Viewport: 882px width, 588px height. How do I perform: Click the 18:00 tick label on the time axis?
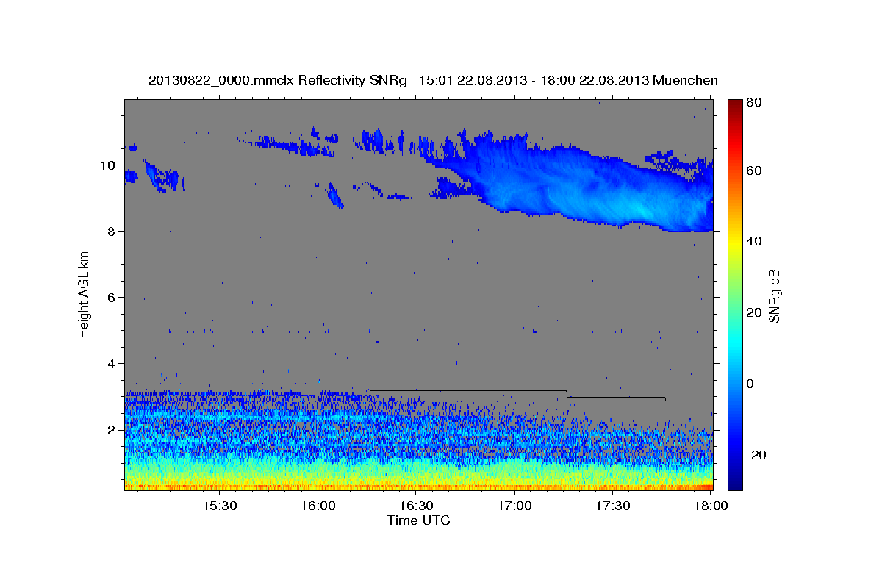tap(711, 506)
